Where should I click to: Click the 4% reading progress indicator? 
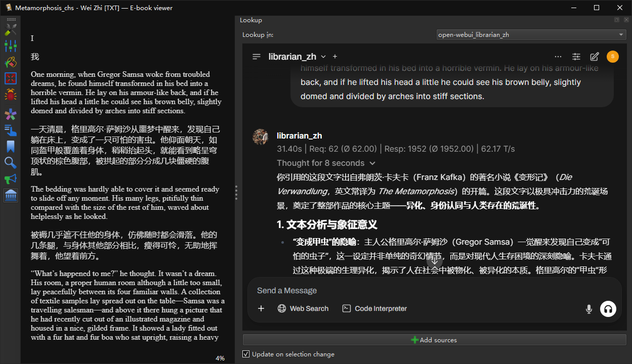tap(220, 358)
